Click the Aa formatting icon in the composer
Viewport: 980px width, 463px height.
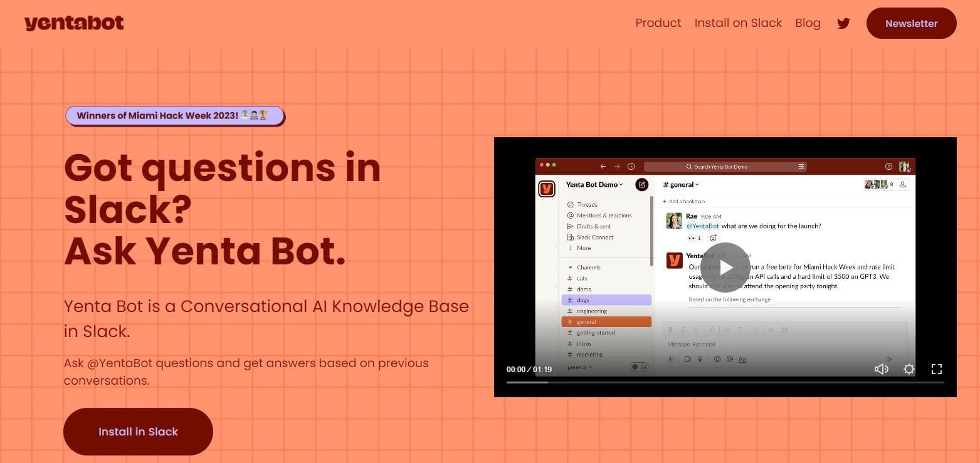click(742, 360)
